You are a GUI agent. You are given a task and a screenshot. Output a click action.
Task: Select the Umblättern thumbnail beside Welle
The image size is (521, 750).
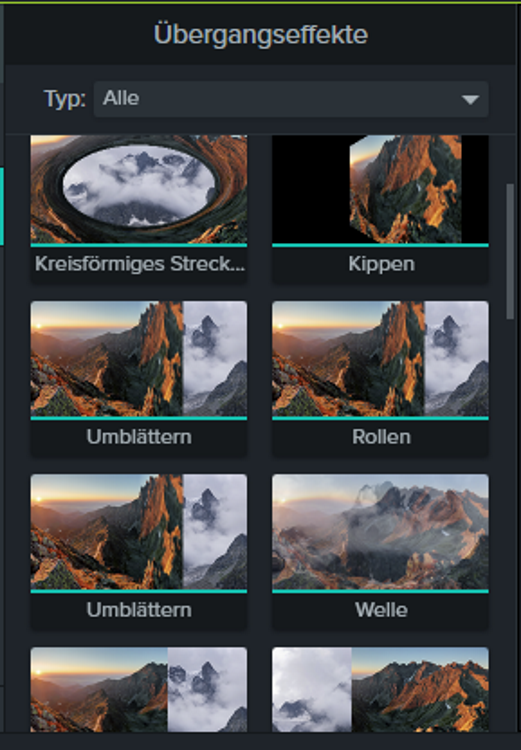(139, 532)
